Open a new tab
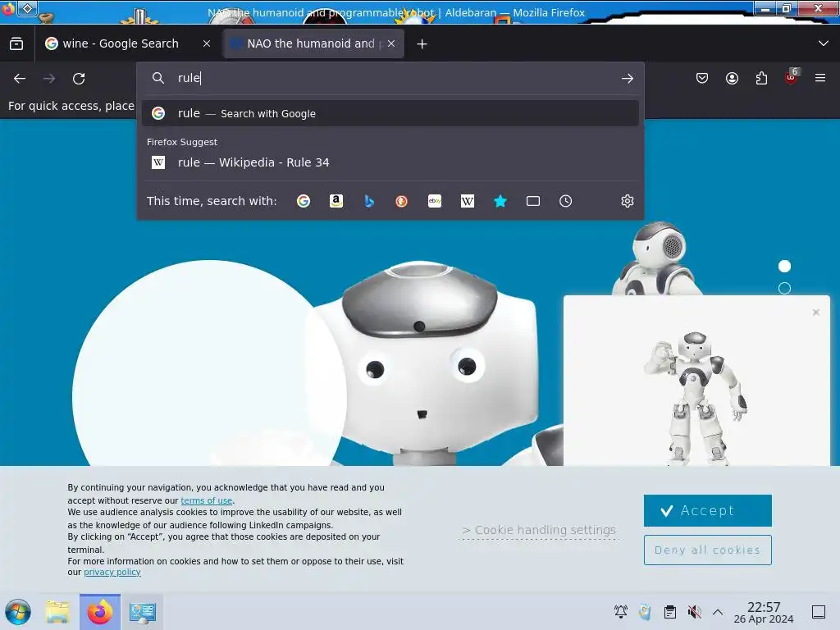The image size is (840, 630). click(422, 44)
